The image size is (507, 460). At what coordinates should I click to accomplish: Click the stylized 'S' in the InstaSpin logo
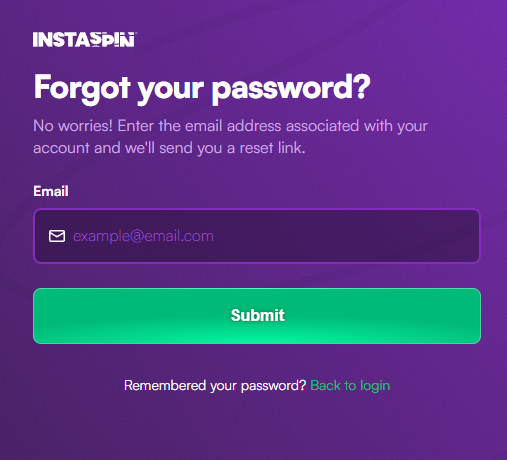click(96, 40)
